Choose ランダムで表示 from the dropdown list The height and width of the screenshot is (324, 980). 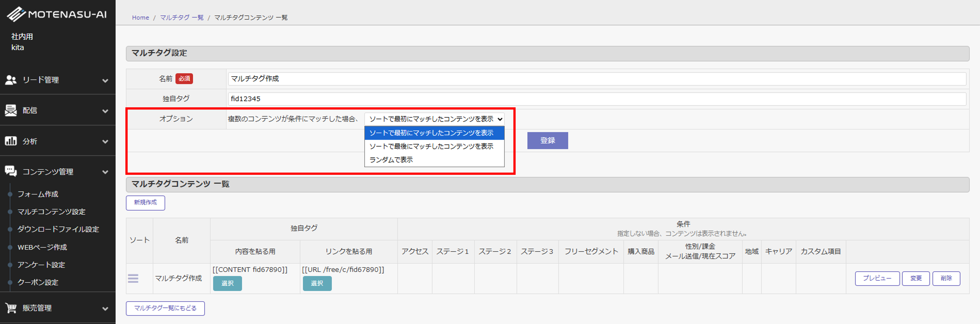pos(391,160)
